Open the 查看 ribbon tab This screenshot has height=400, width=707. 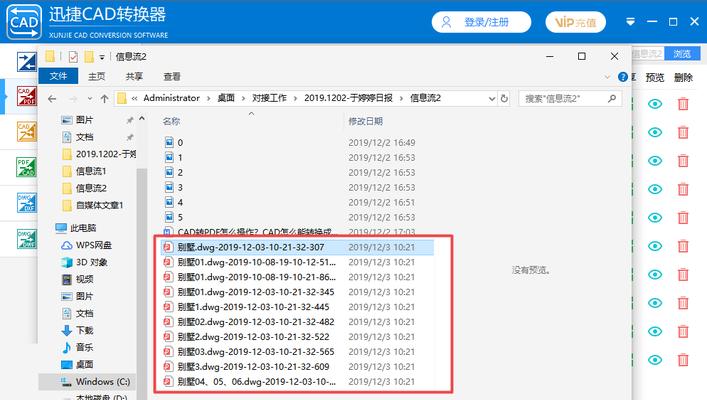click(172, 76)
